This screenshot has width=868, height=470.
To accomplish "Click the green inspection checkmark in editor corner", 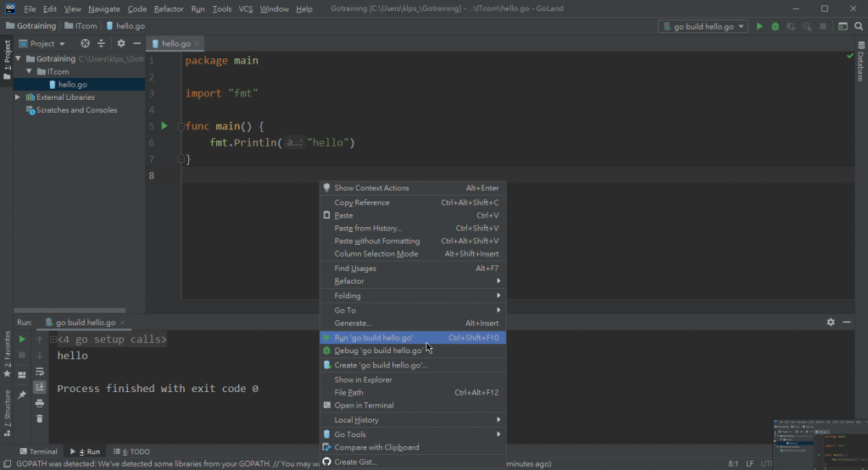I will [x=849, y=56].
